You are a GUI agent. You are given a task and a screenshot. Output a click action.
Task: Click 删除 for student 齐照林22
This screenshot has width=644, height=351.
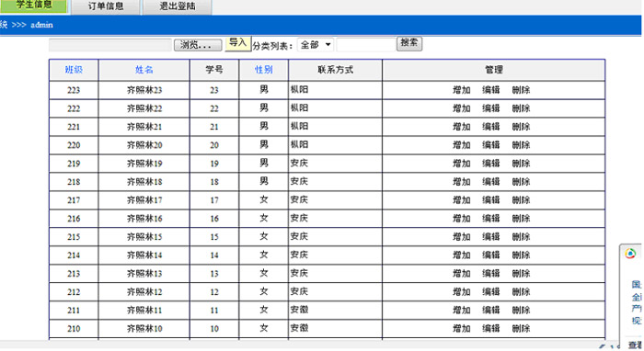coord(521,108)
